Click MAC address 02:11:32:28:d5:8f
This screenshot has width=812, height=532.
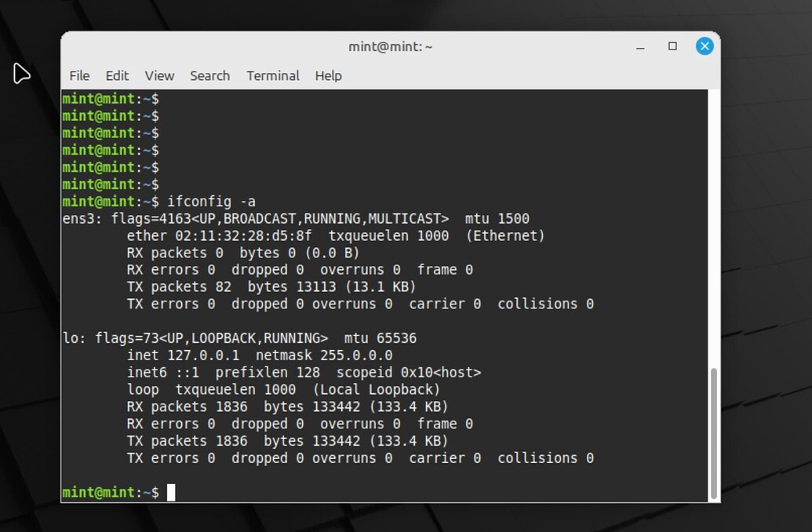(243, 235)
